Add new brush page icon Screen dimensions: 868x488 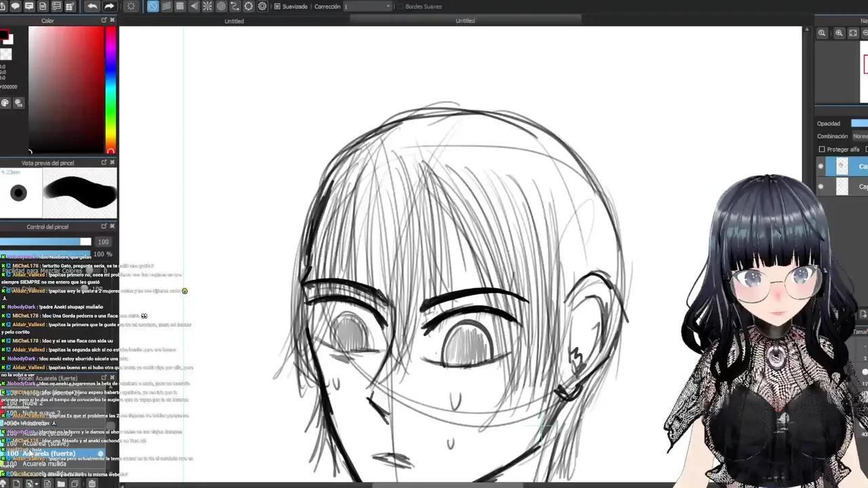(16, 483)
